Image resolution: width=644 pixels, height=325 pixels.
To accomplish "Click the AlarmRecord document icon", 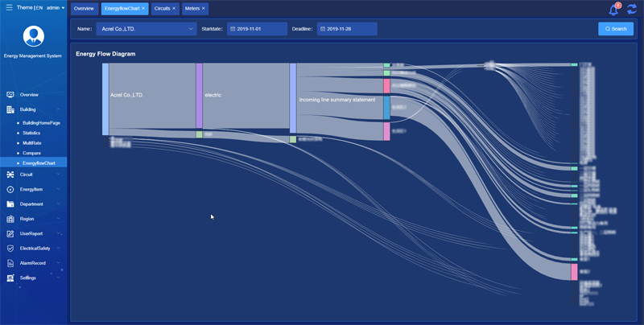I will [10, 263].
